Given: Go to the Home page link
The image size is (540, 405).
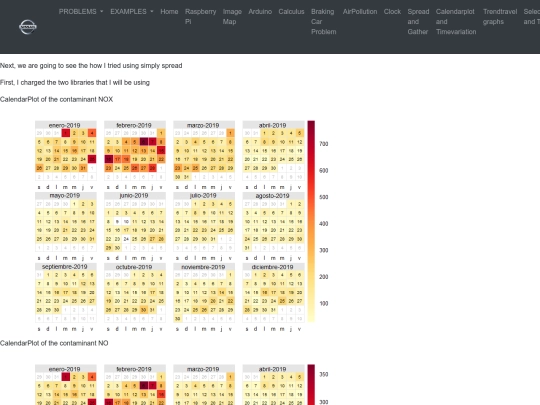Looking at the screenshot, I should tap(169, 12).
